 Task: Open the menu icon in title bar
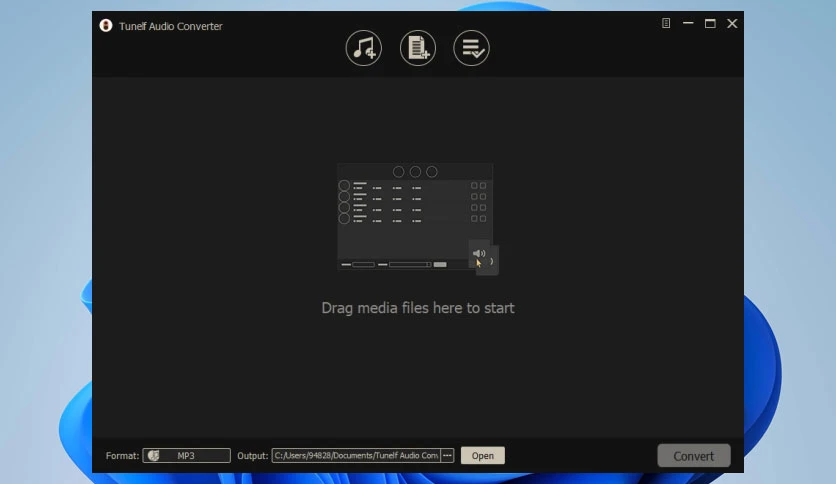click(666, 23)
